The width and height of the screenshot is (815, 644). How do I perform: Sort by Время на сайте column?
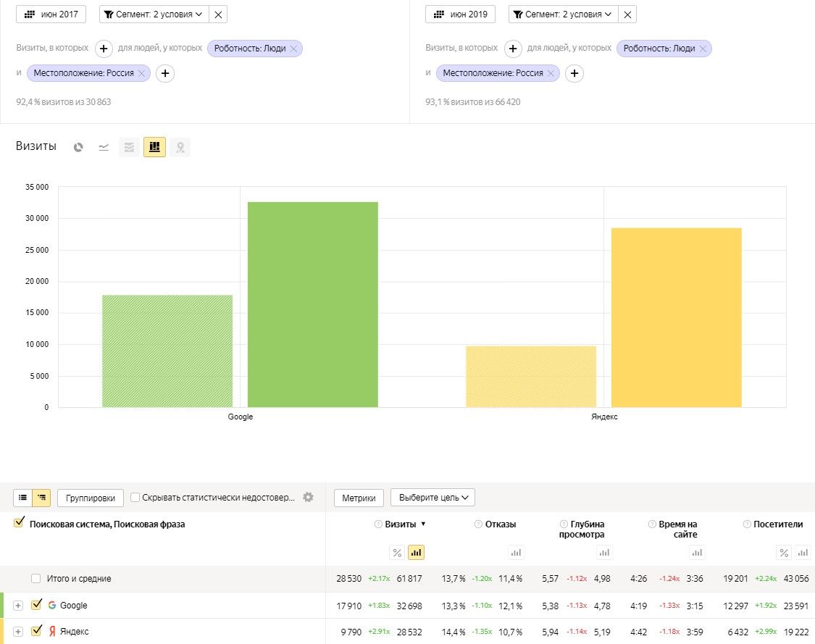[678, 529]
